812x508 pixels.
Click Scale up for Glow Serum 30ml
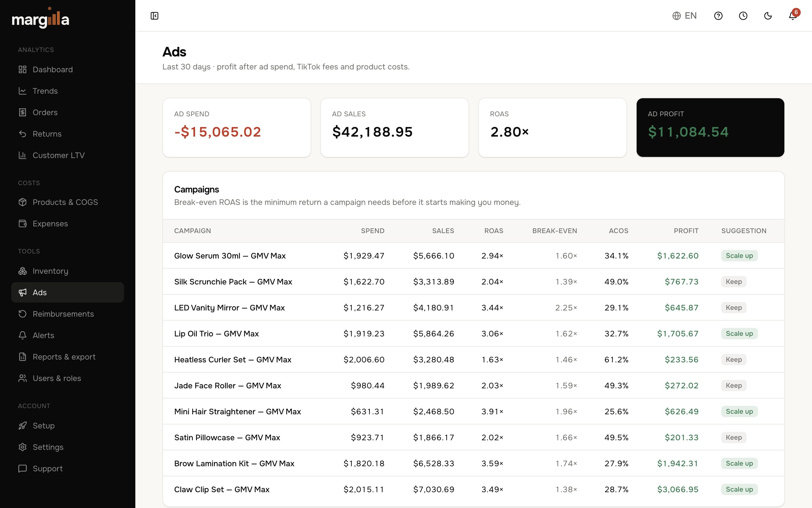739,256
